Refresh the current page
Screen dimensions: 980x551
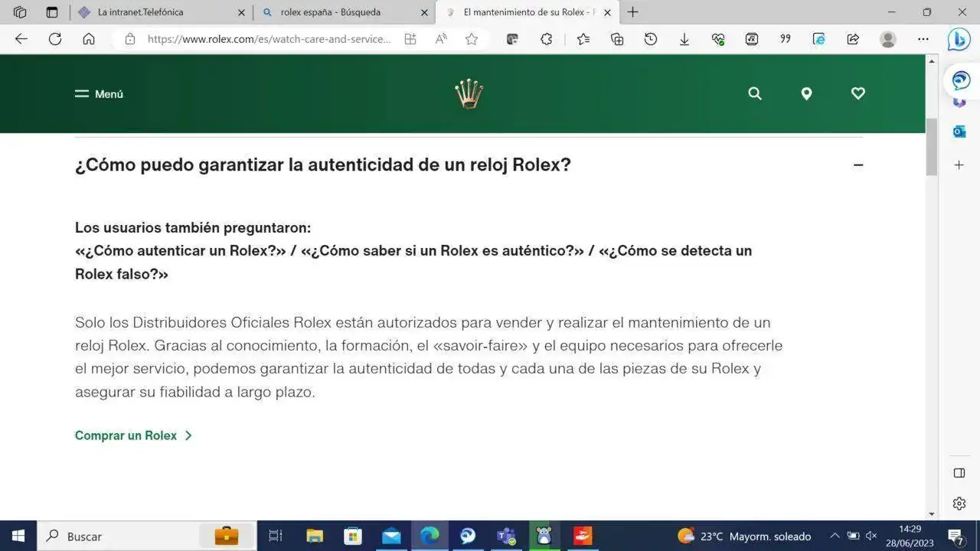click(x=55, y=39)
